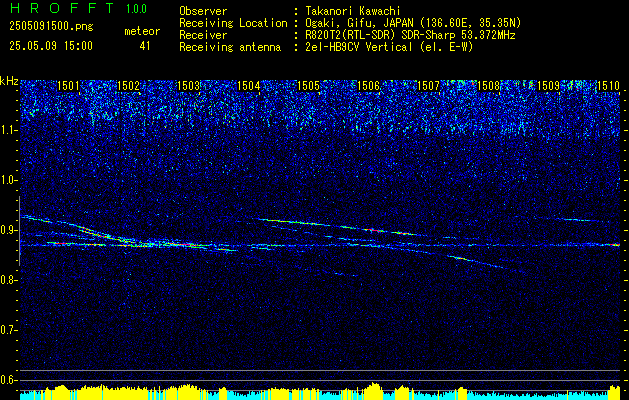Select the filename 2505091500.png

51,26
